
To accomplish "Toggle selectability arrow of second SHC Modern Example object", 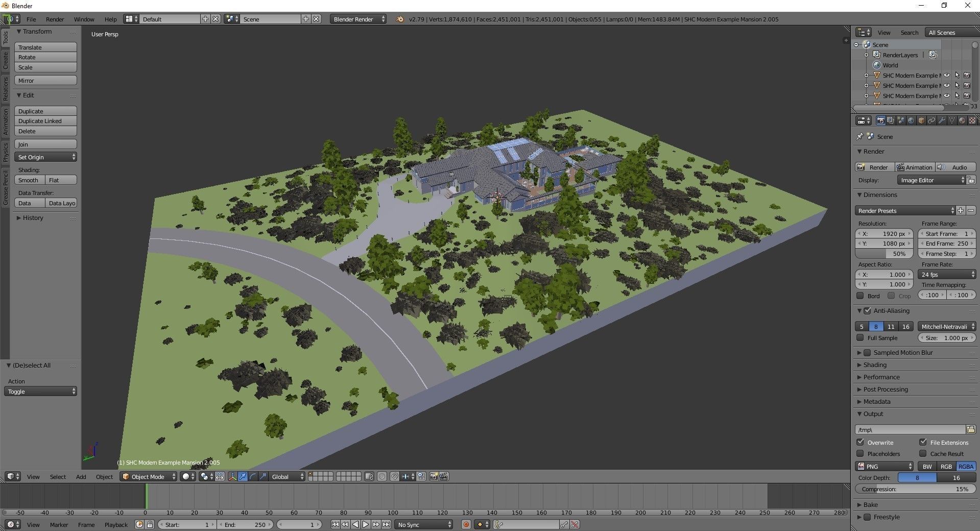I will pos(957,85).
